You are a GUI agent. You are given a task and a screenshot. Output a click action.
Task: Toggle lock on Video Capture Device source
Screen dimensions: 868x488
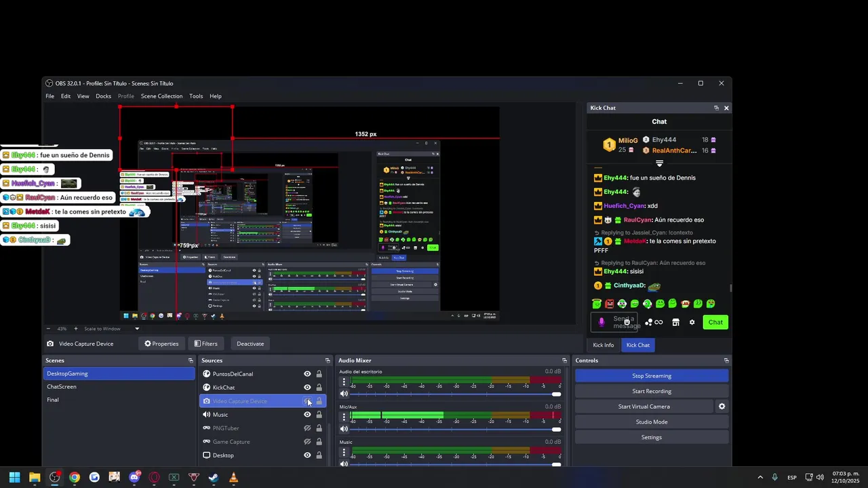click(x=319, y=401)
